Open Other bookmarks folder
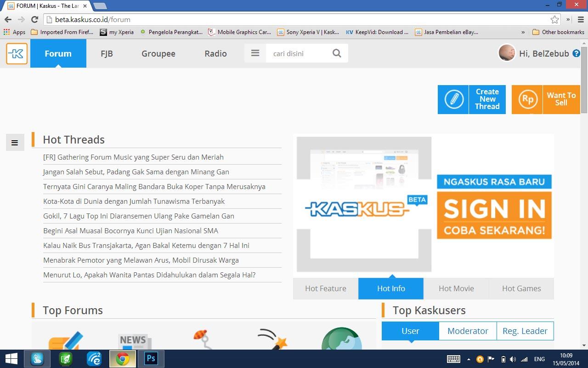This screenshot has width=588, height=368. point(558,32)
